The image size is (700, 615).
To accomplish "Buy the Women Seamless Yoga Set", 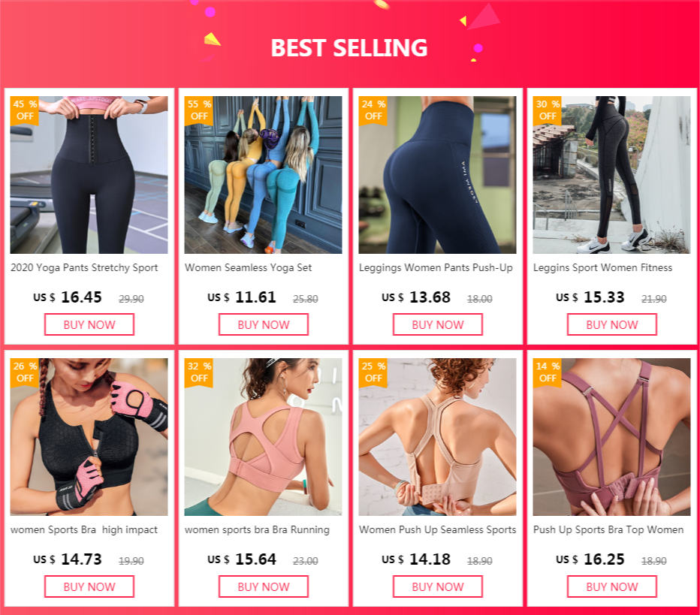I will coord(264,324).
